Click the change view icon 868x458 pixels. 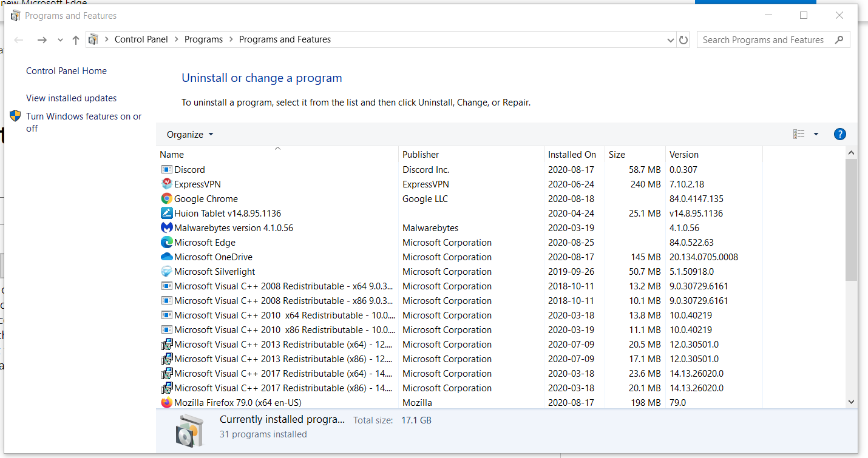coord(799,135)
